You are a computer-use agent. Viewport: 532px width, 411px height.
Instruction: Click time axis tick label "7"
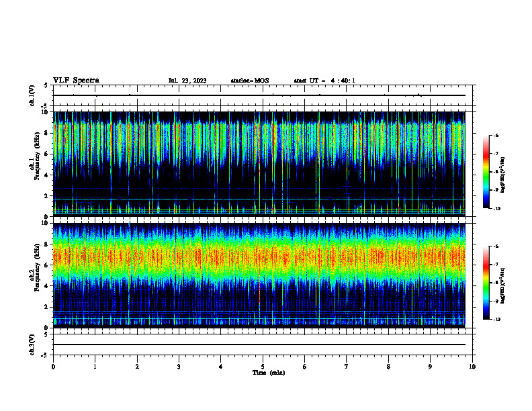pos(347,367)
